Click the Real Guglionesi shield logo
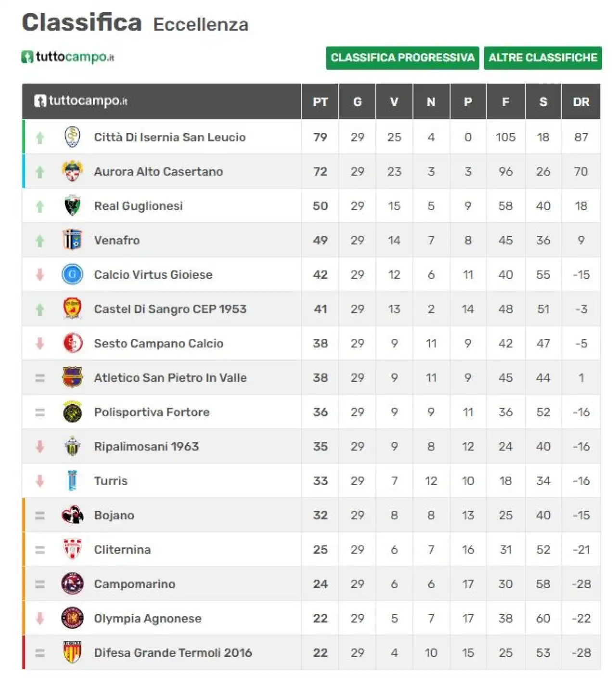This screenshot has width=616, height=682. [72, 206]
